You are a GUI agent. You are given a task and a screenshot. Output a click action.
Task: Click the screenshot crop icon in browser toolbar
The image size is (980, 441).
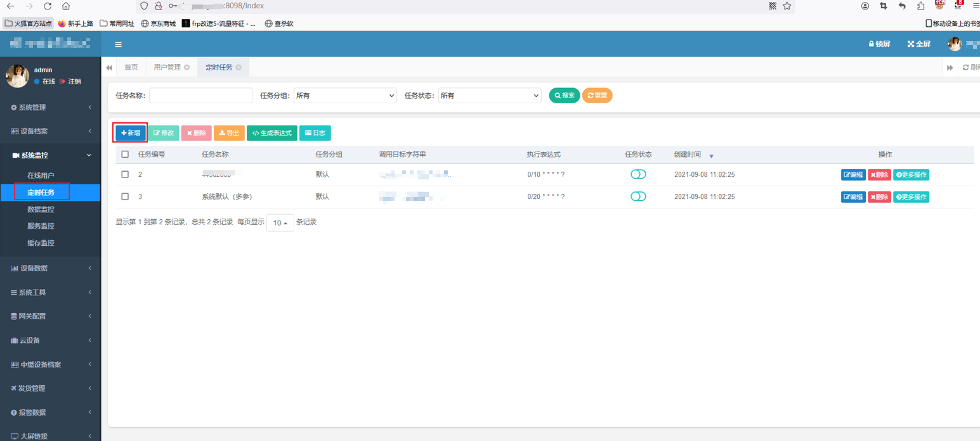pyautogui.click(x=884, y=6)
